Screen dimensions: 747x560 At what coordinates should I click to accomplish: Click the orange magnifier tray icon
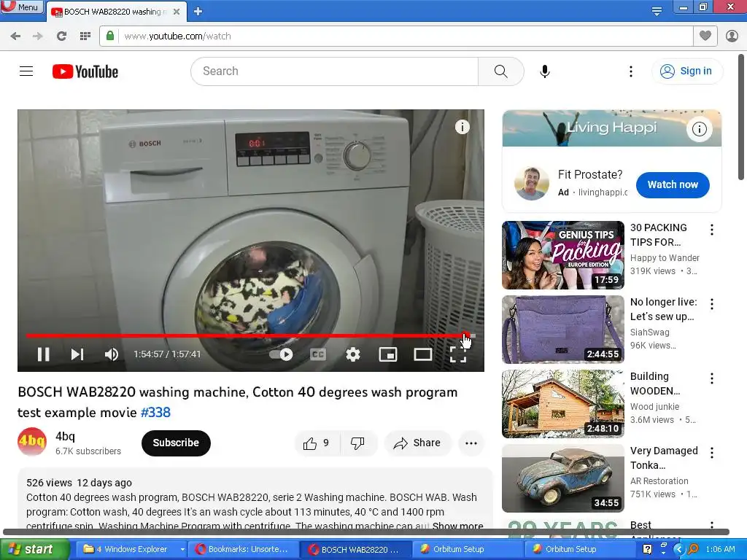click(693, 549)
